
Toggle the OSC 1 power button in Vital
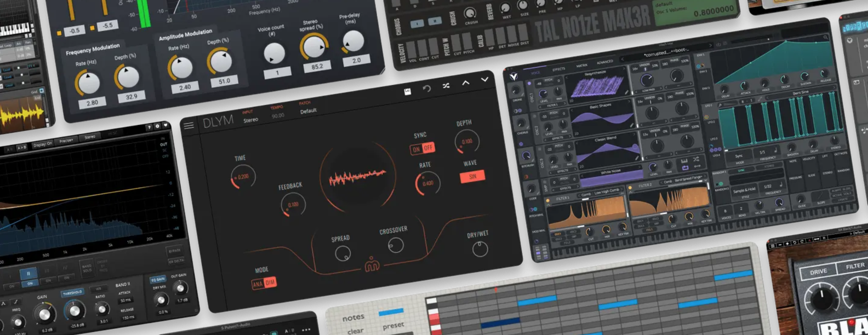pyautogui.click(x=529, y=83)
